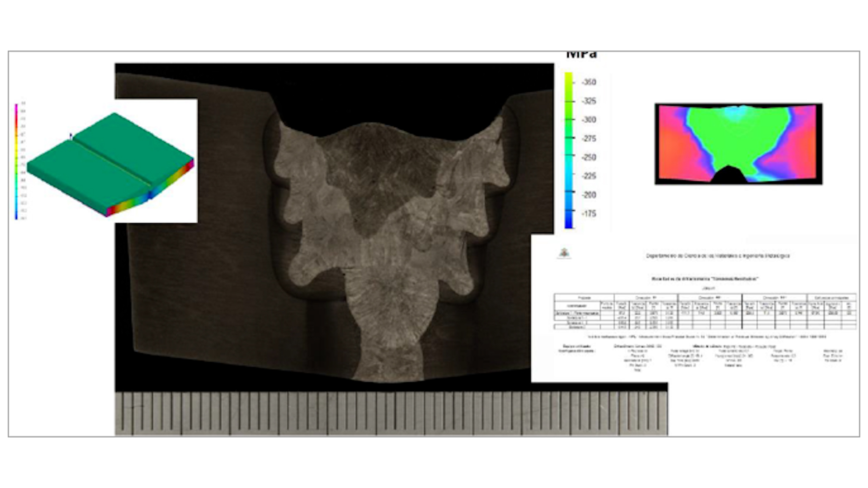Click the rainbow legend bar beside the 3D plate
868x488 pixels.
click(x=17, y=162)
